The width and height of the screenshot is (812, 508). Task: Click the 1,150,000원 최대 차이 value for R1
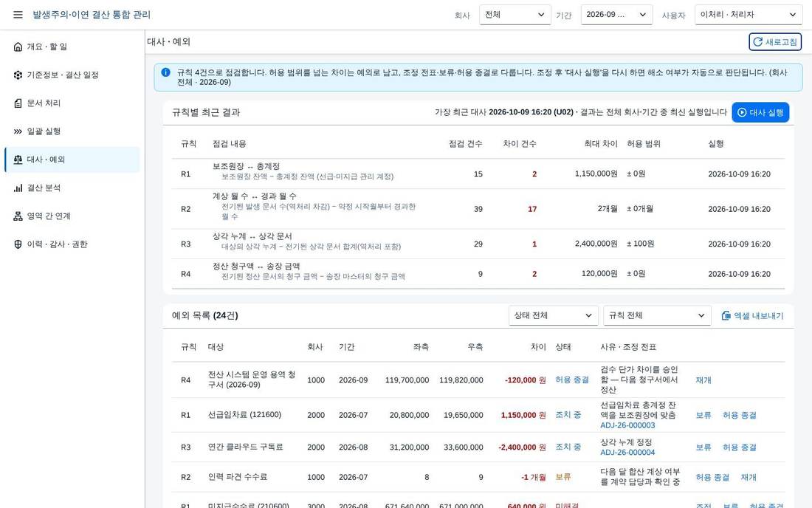596,174
